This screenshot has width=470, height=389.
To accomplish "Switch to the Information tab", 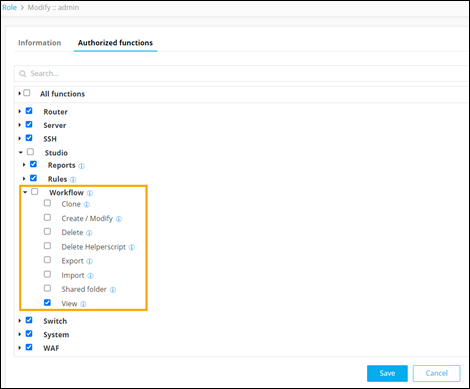I will pyautogui.click(x=40, y=43).
